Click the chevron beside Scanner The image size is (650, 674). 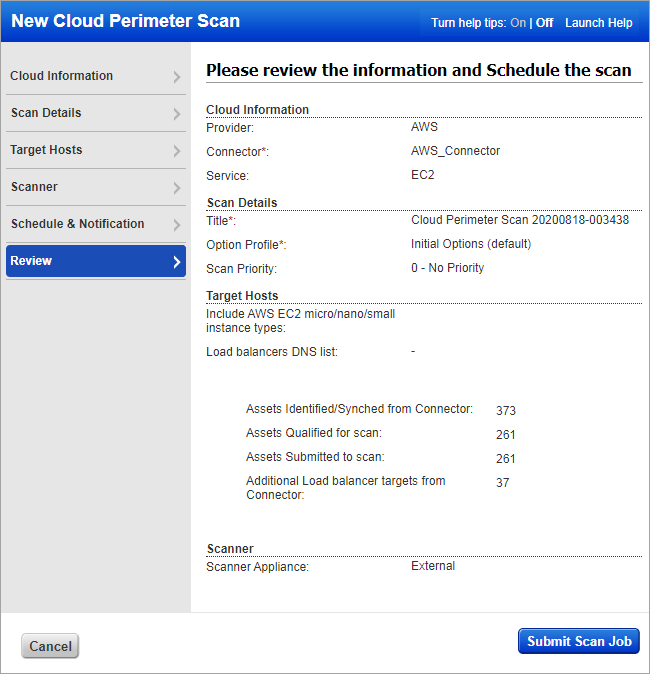click(177, 188)
